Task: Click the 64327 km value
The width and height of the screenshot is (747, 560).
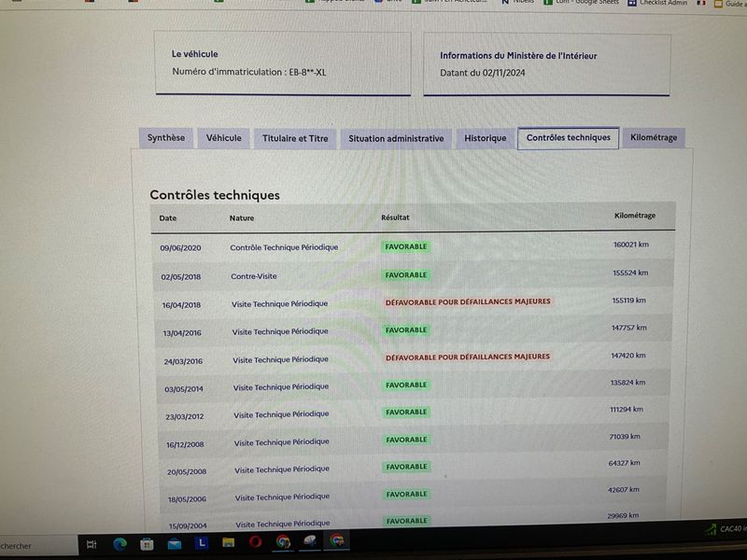Action: coord(625,463)
